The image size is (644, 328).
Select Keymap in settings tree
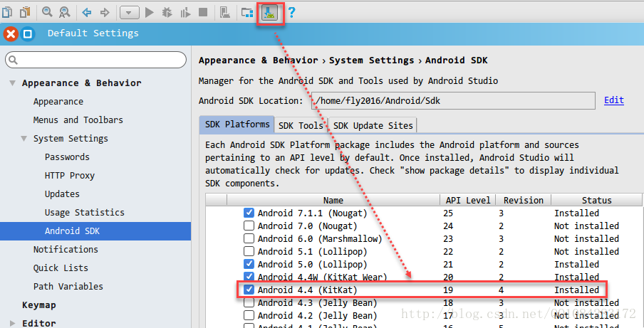[x=39, y=305]
